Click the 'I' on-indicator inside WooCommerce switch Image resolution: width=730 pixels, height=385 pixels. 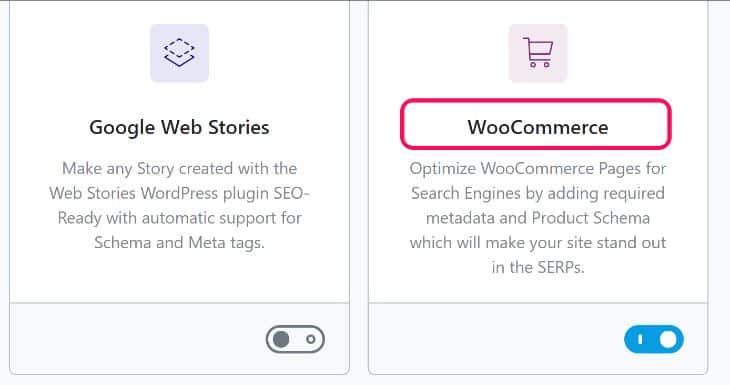click(x=640, y=339)
